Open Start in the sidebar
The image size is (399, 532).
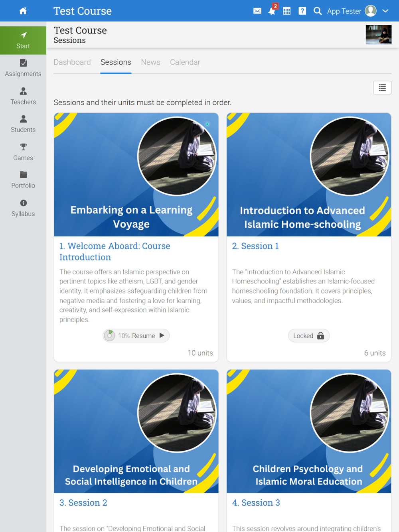pyautogui.click(x=23, y=40)
